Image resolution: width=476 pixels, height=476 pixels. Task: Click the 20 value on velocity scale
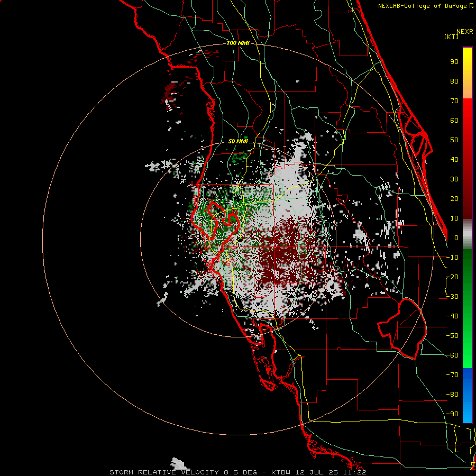pos(454,199)
